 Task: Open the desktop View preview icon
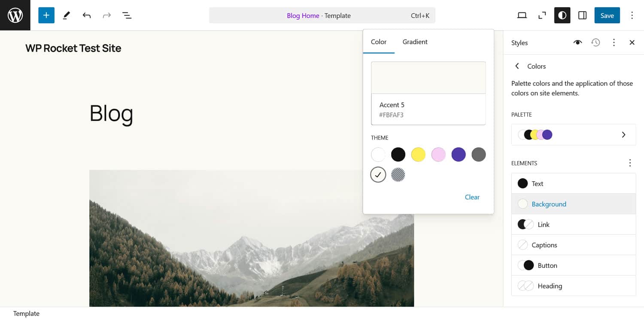522,15
